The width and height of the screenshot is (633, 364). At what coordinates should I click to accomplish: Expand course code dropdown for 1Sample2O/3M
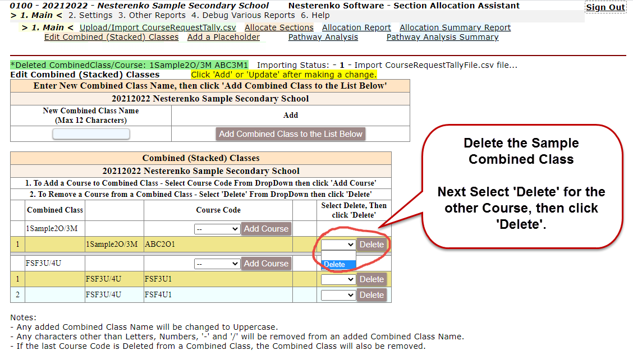coord(217,229)
